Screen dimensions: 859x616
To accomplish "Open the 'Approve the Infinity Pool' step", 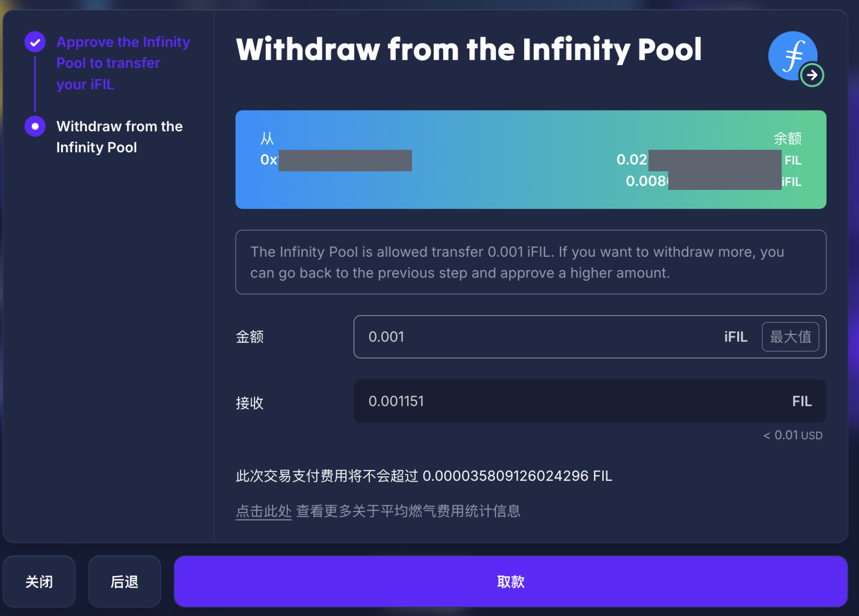I will [123, 63].
